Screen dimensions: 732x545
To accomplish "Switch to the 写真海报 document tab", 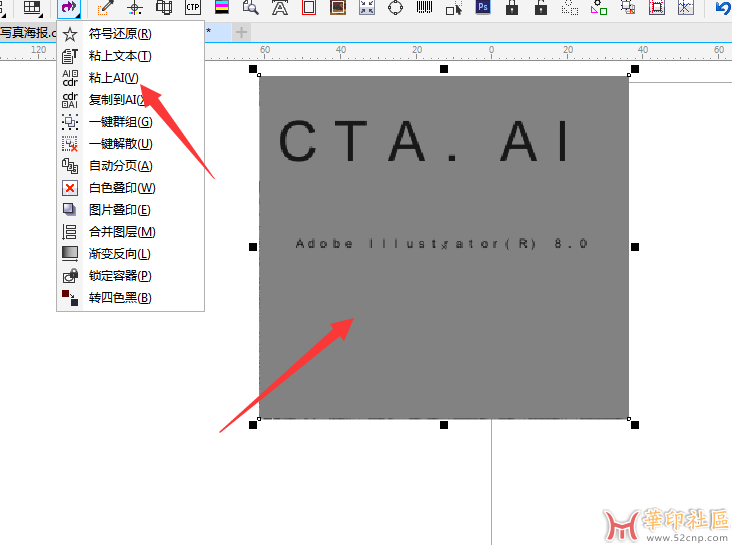I will coord(28,33).
